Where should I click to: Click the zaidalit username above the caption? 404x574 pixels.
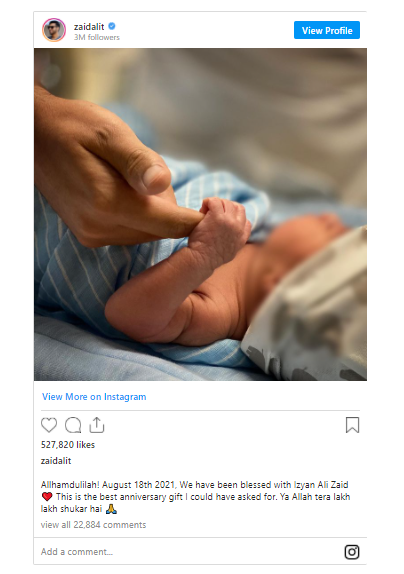tap(56, 461)
